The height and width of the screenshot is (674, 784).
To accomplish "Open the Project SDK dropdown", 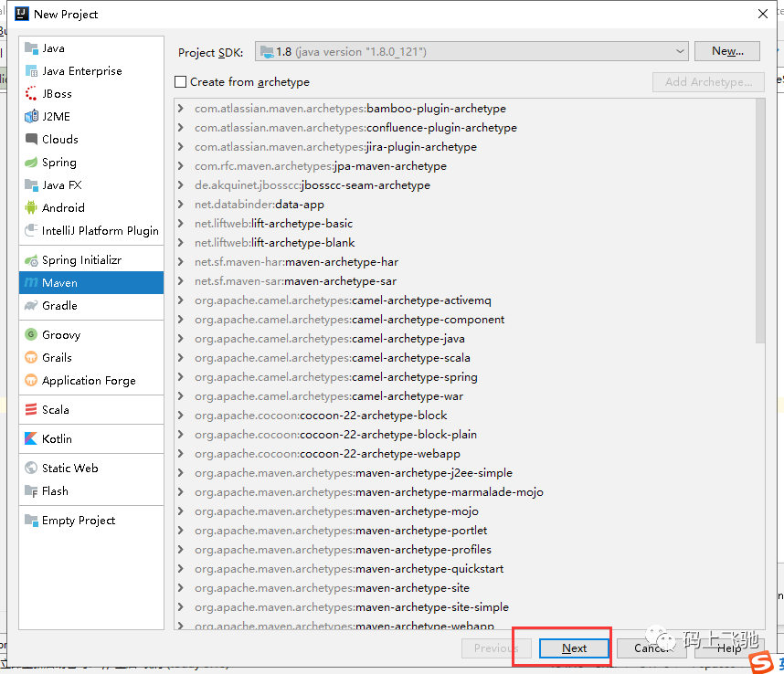I will pos(471,51).
